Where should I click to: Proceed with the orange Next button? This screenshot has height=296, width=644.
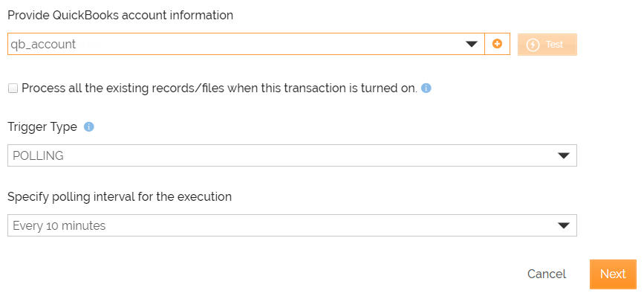click(613, 274)
